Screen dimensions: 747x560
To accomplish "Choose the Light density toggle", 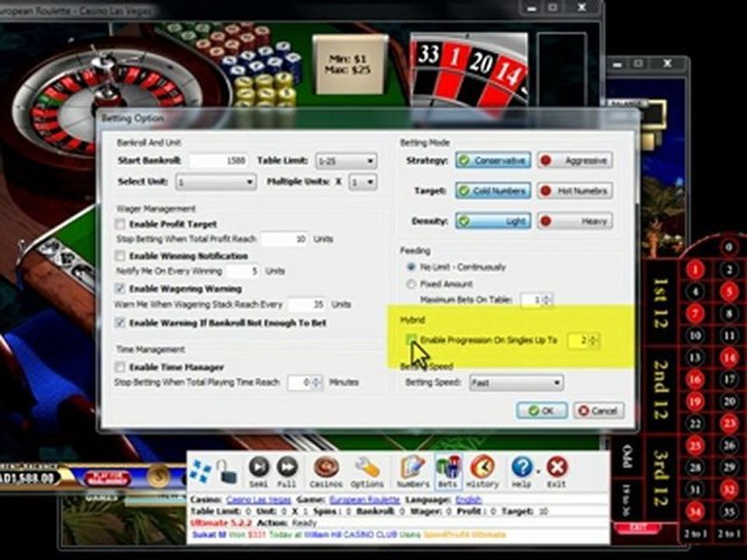I will click(493, 222).
